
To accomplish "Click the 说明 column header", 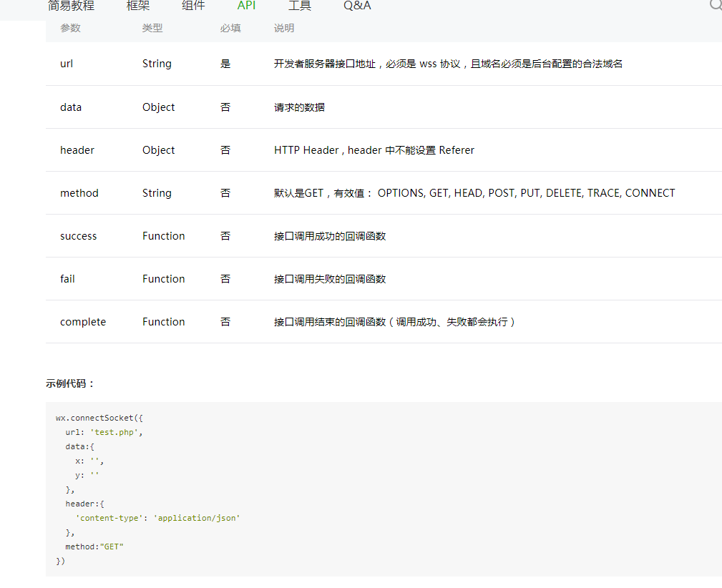I will coord(284,28).
